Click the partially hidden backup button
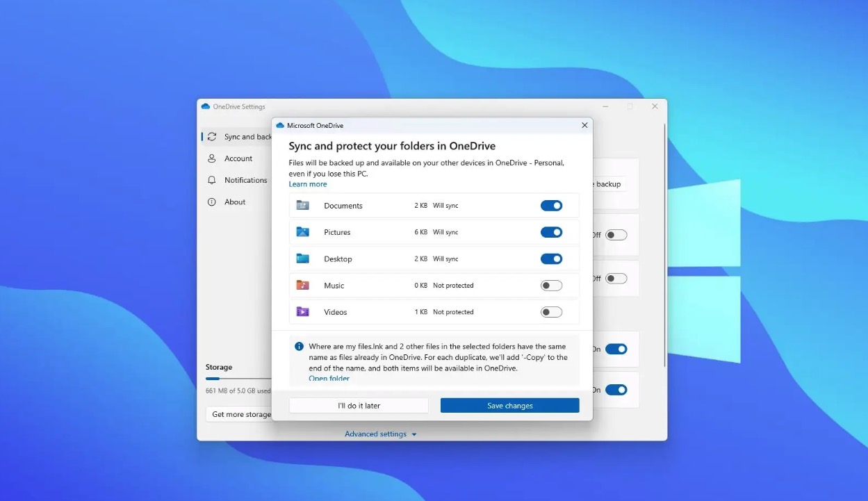 click(609, 184)
